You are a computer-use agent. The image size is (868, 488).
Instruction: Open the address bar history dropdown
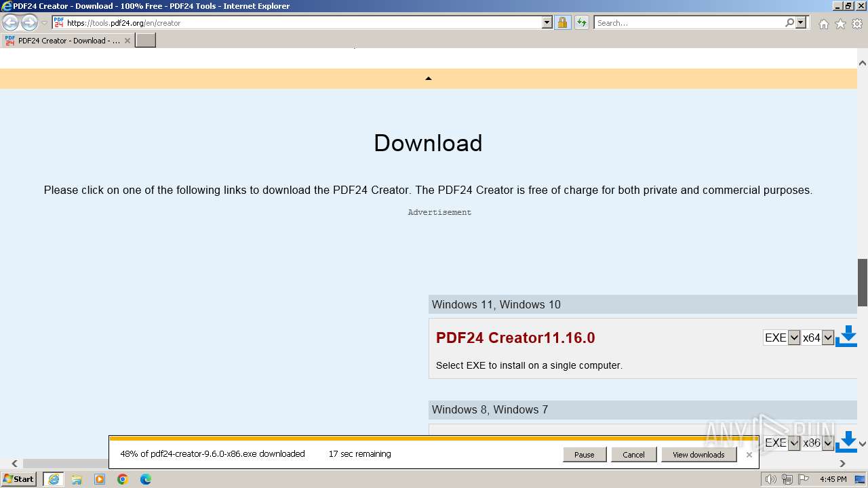point(547,22)
